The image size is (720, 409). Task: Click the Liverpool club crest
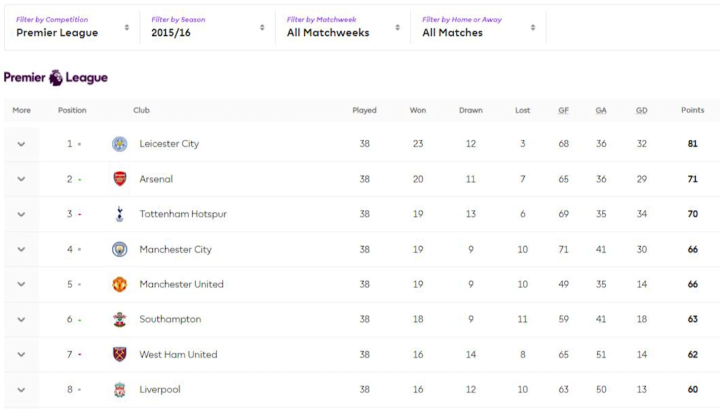(120, 389)
